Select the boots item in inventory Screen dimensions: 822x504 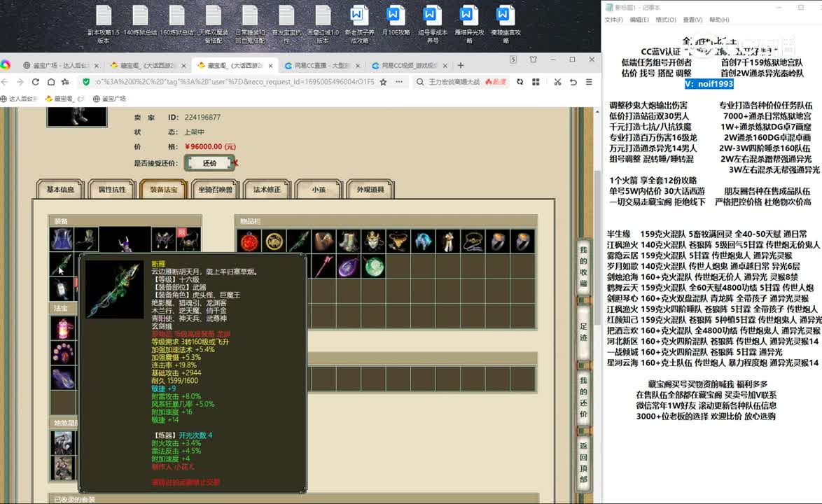[x=349, y=241]
